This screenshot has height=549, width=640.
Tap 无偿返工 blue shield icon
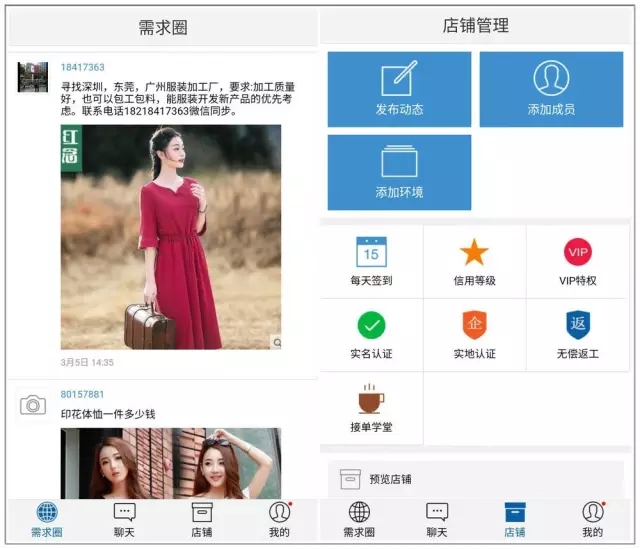click(x=578, y=325)
